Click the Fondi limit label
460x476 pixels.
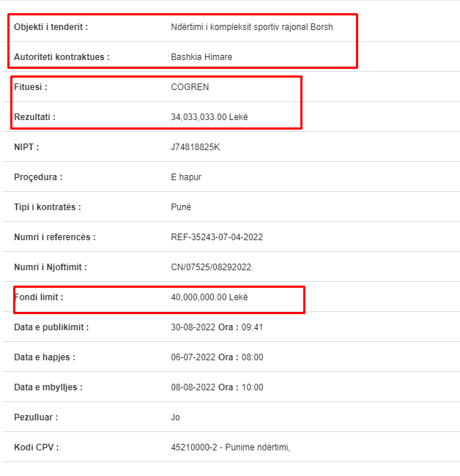tap(39, 297)
